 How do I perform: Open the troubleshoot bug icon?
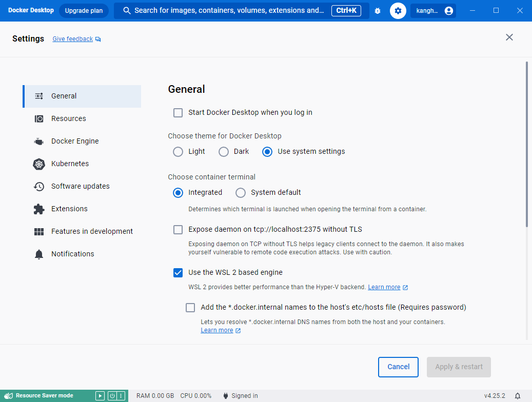click(x=377, y=11)
